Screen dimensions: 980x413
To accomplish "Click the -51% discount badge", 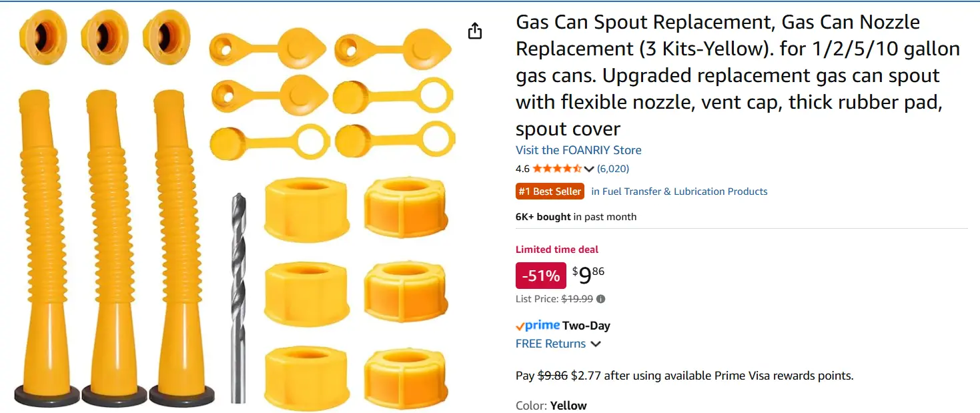I will click(x=540, y=276).
